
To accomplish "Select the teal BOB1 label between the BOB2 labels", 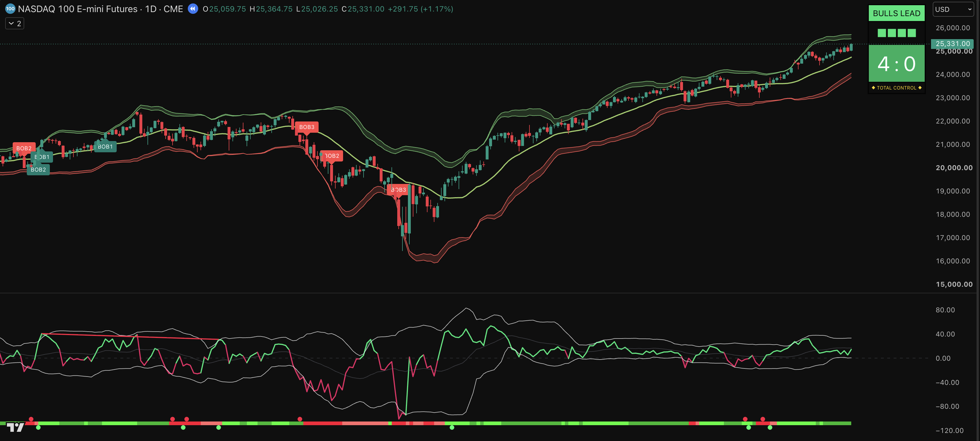I will [x=42, y=157].
